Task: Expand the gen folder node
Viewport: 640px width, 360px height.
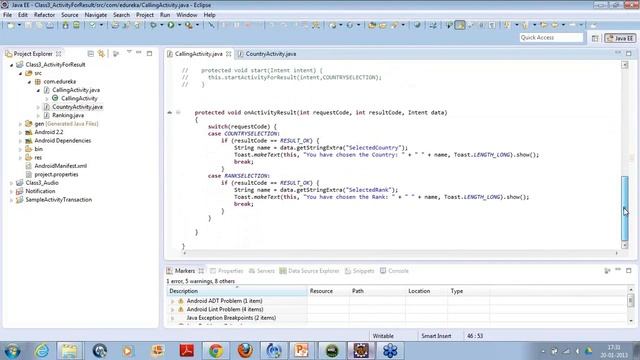Action: click(x=20, y=124)
